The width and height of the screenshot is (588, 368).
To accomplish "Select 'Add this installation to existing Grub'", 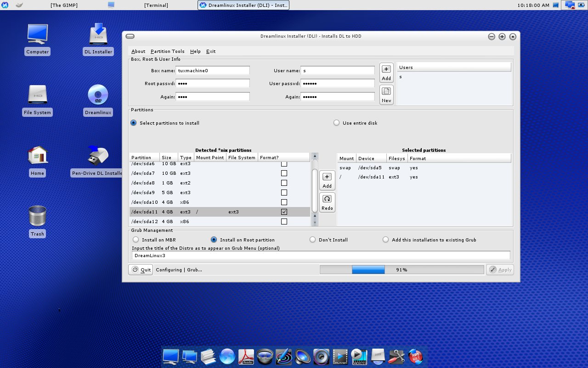I will (385, 240).
